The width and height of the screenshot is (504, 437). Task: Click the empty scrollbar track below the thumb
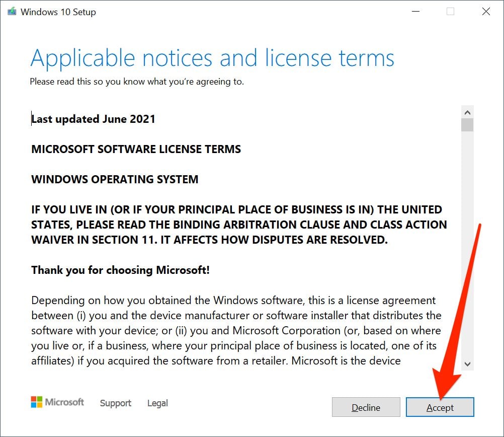(467, 242)
